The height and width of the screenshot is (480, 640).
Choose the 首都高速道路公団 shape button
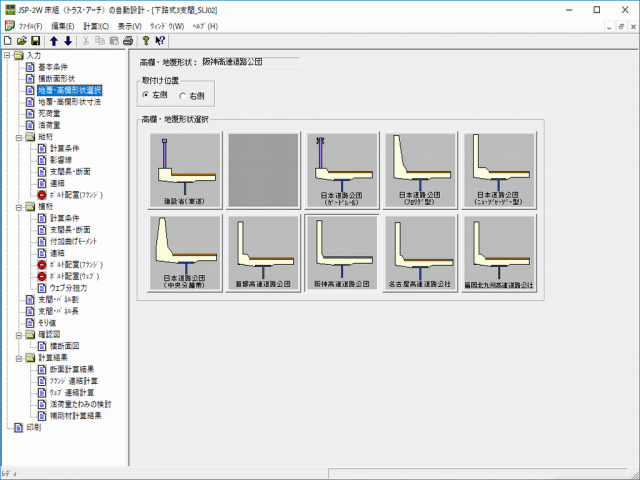(x=263, y=254)
